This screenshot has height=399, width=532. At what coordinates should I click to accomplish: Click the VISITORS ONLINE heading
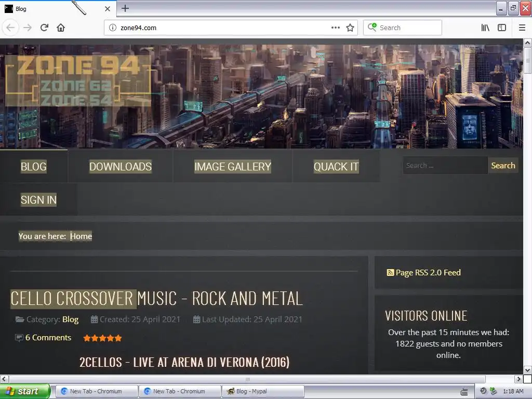pos(426,316)
